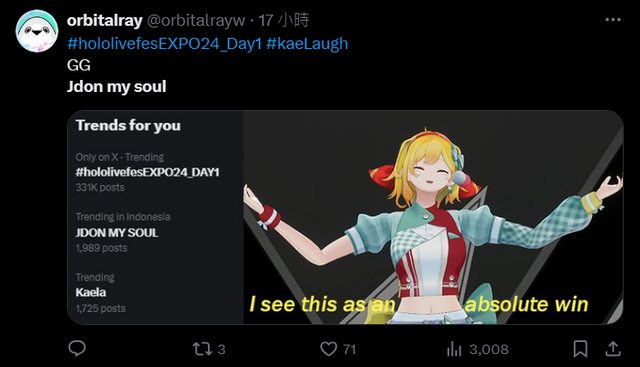
Task: Like the post with heart icon
Action: [329, 349]
